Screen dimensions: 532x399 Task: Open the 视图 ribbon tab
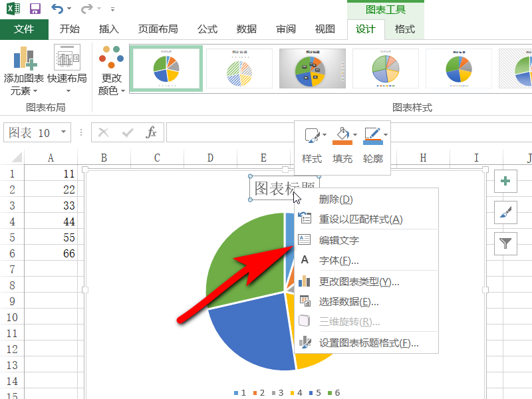[325, 29]
